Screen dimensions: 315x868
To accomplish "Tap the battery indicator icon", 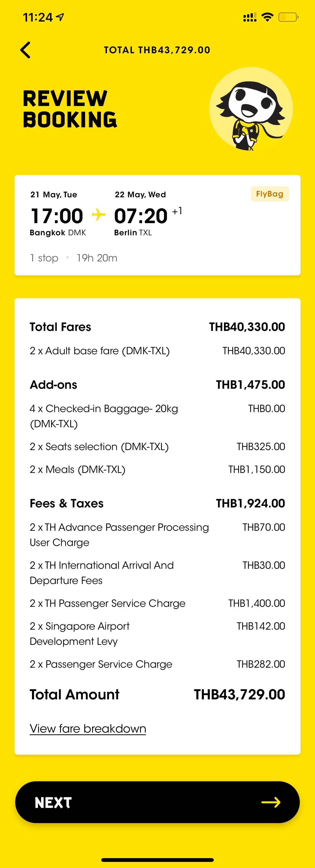I will click(288, 17).
